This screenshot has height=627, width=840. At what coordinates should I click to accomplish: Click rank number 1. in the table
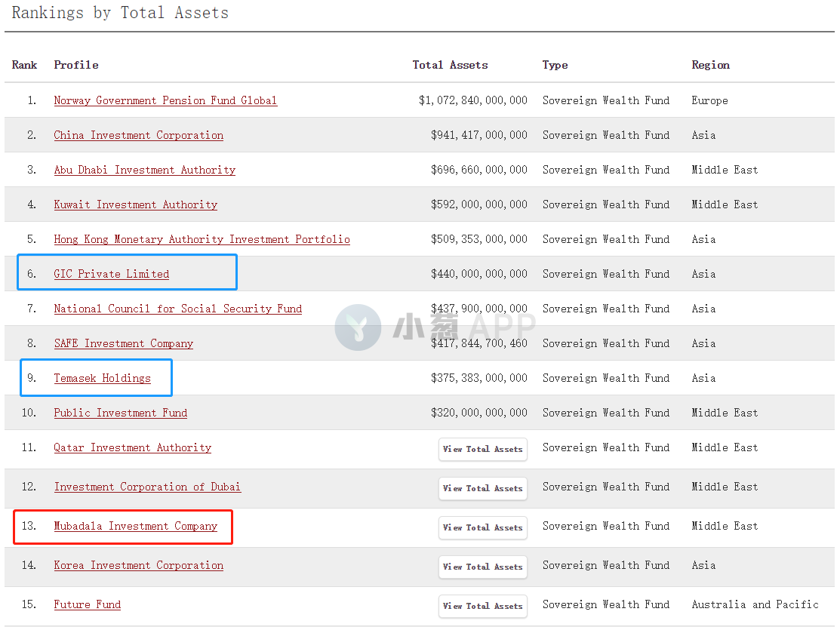[x=32, y=100]
